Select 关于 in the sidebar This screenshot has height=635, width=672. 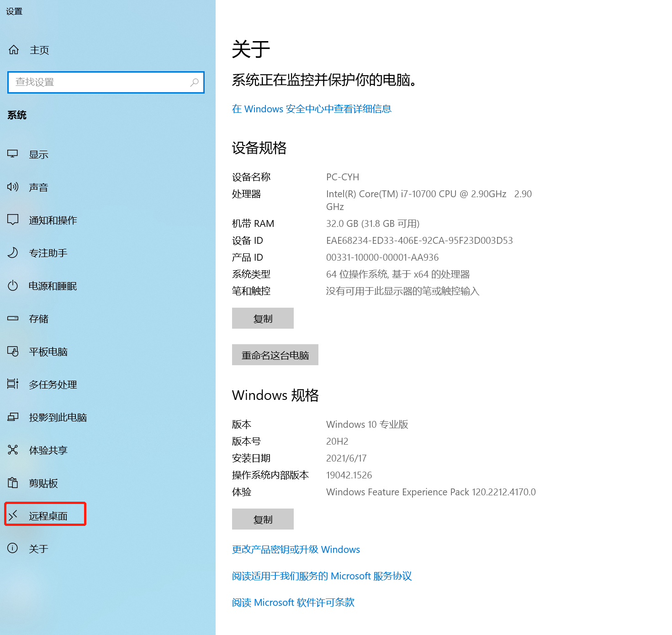[x=38, y=549]
